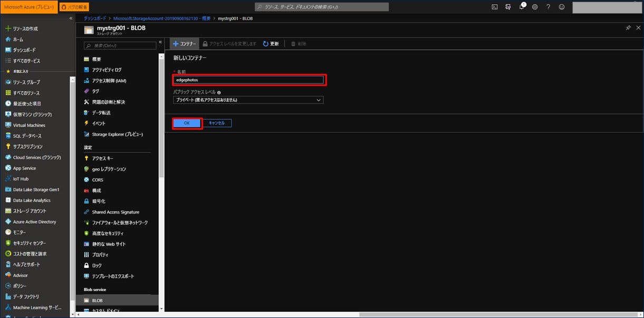644x318 pixels.
Task: Open the help question mark menu
Action: (549, 7)
